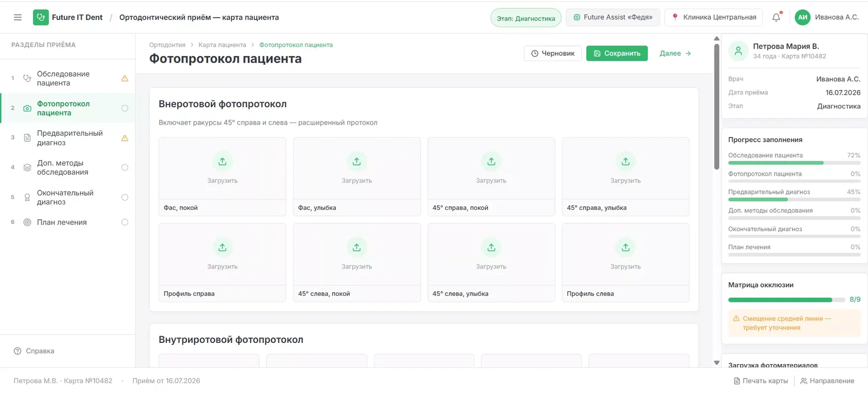
Task: Open Окончательный диагноз section
Action: [x=68, y=198]
